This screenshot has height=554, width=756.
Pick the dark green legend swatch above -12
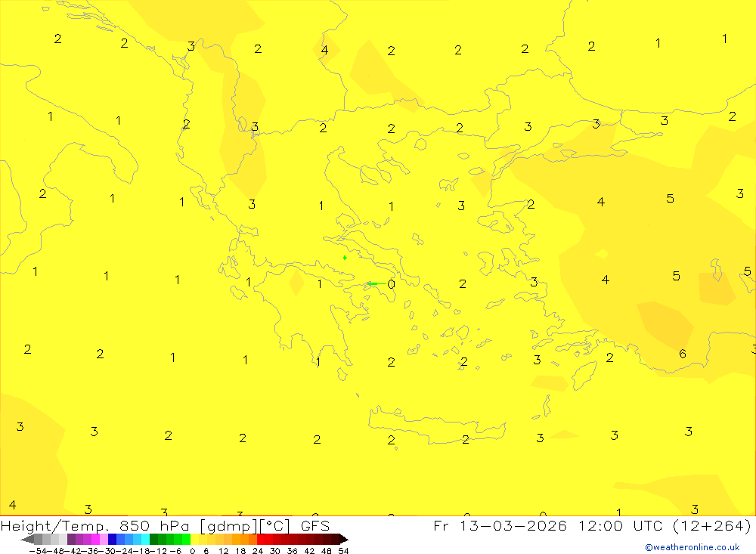(x=153, y=539)
